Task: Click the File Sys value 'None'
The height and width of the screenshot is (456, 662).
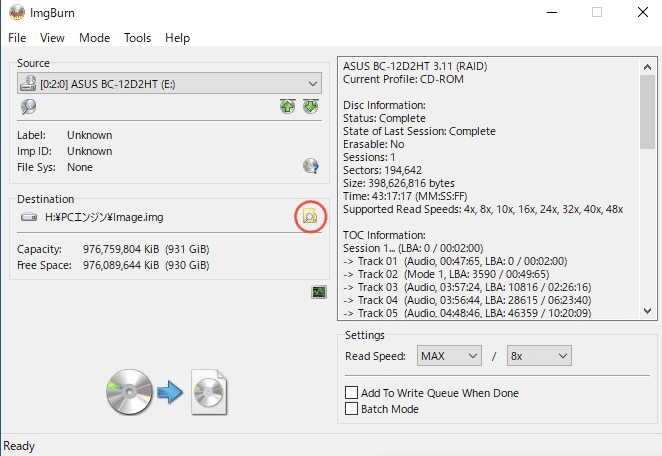Action: pyautogui.click(x=80, y=167)
